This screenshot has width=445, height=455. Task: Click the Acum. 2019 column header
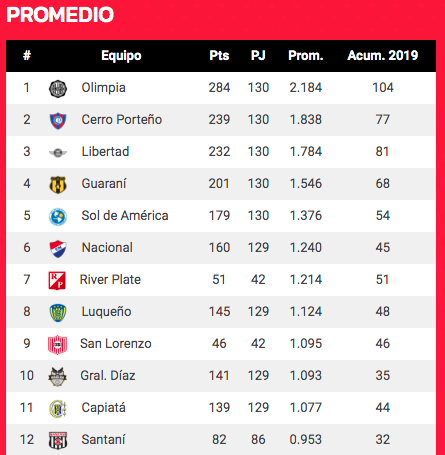[x=383, y=55]
